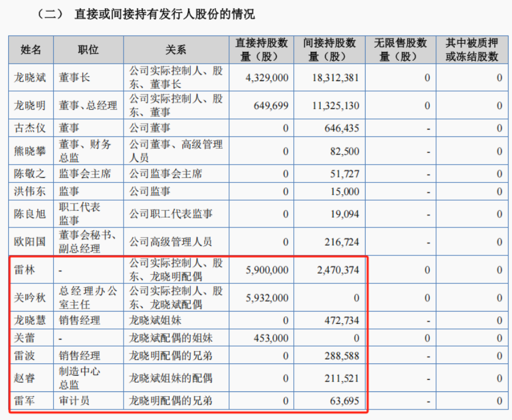This screenshot has height=420, width=512.
Task: Select the 其中被质押或冻结股数 column header
Action: coord(472,50)
